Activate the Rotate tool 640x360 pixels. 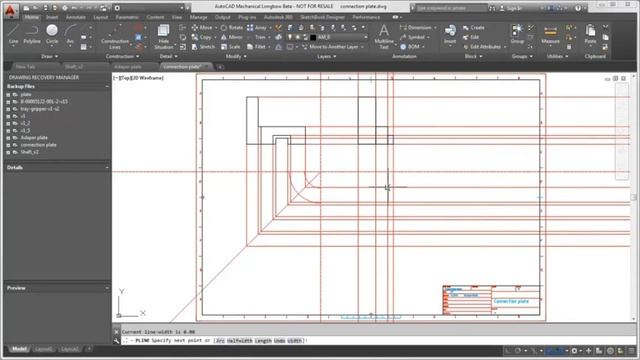pos(232,27)
